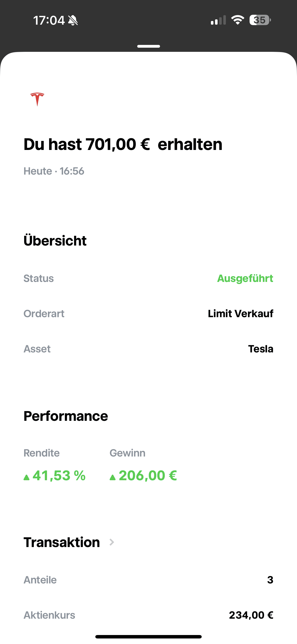Select the Limit Verkauf order type value

pos(241,313)
